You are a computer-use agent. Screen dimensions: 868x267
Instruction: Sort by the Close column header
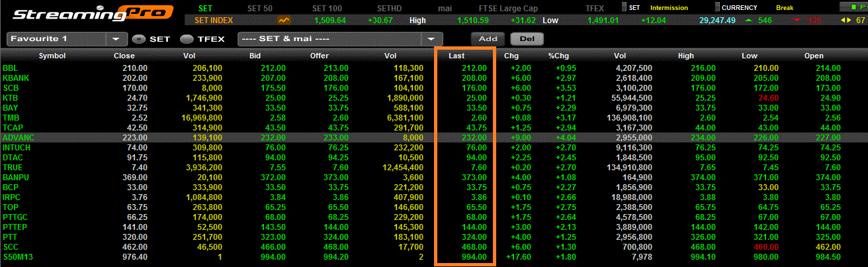tap(124, 56)
